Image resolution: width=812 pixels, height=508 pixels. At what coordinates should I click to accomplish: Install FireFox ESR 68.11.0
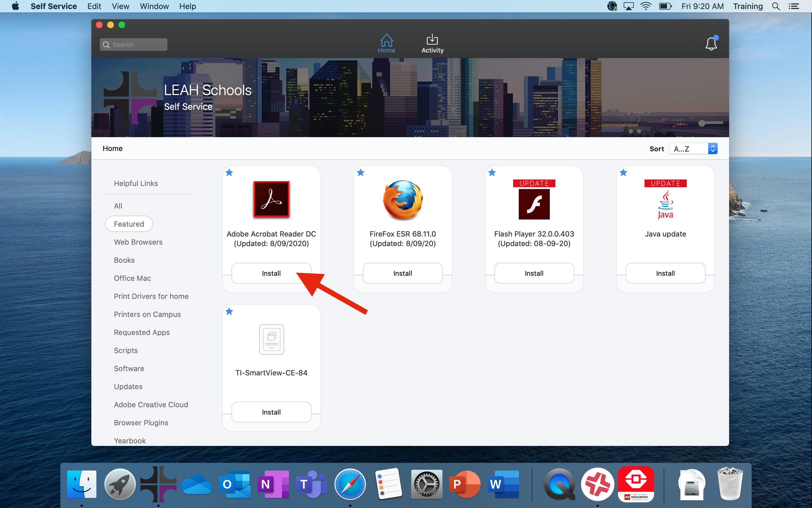point(403,273)
